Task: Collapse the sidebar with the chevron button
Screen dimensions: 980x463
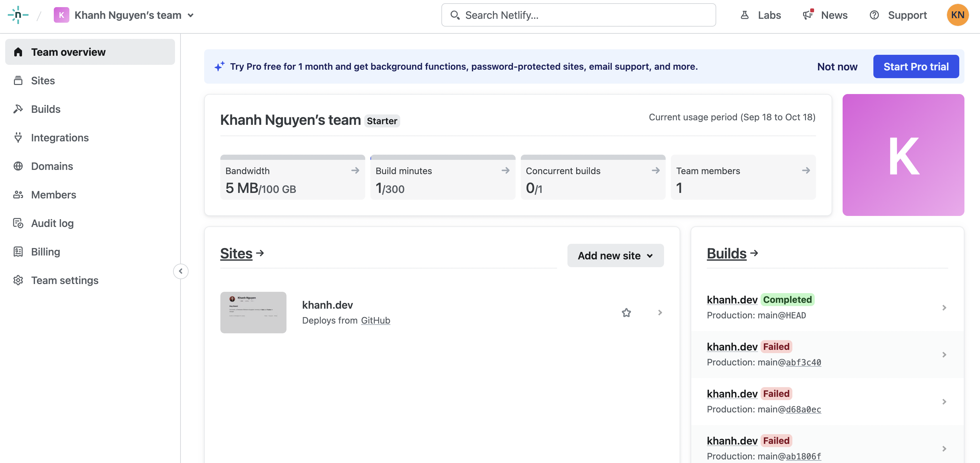Action: [x=181, y=271]
